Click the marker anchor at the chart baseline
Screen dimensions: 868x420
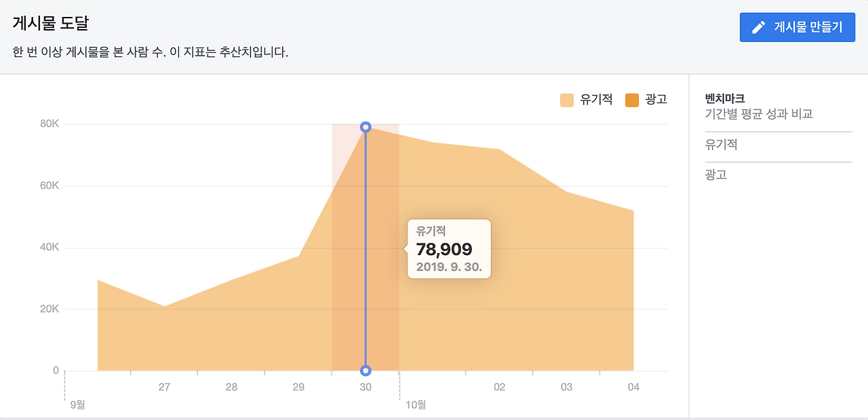tap(366, 370)
